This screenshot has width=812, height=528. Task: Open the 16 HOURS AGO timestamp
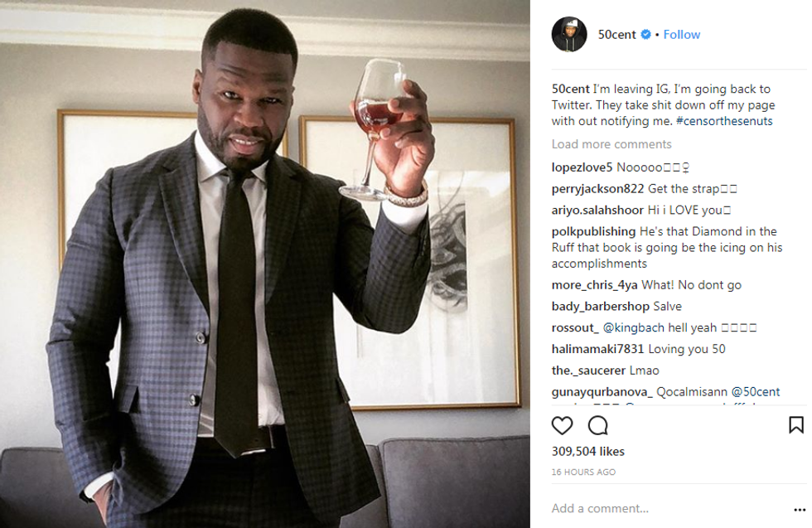point(583,472)
